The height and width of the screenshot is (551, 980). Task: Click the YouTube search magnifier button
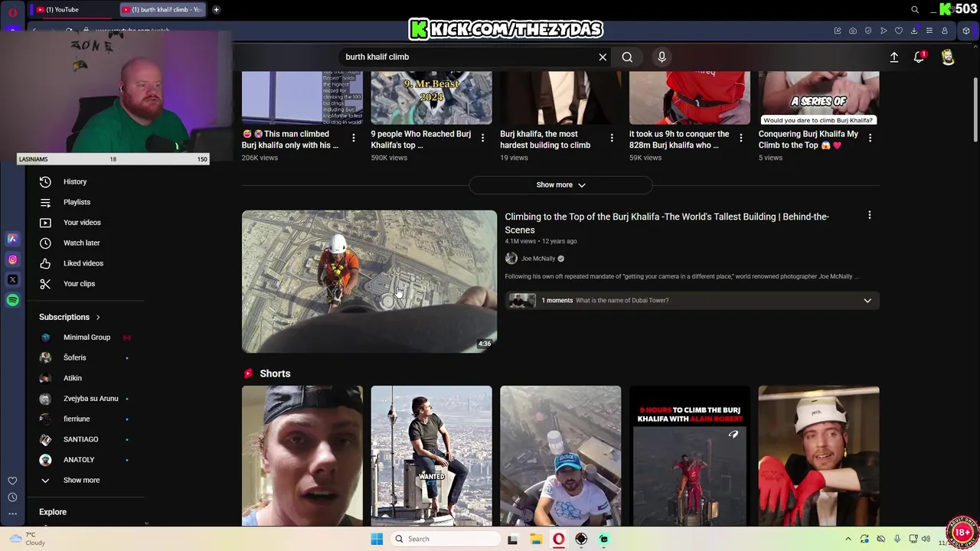coord(627,57)
